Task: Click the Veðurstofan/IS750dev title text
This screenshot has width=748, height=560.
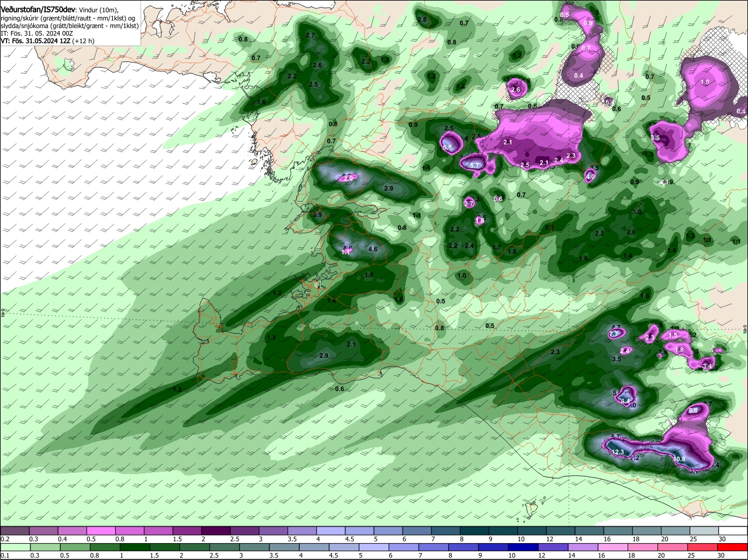Action: tap(39, 10)
